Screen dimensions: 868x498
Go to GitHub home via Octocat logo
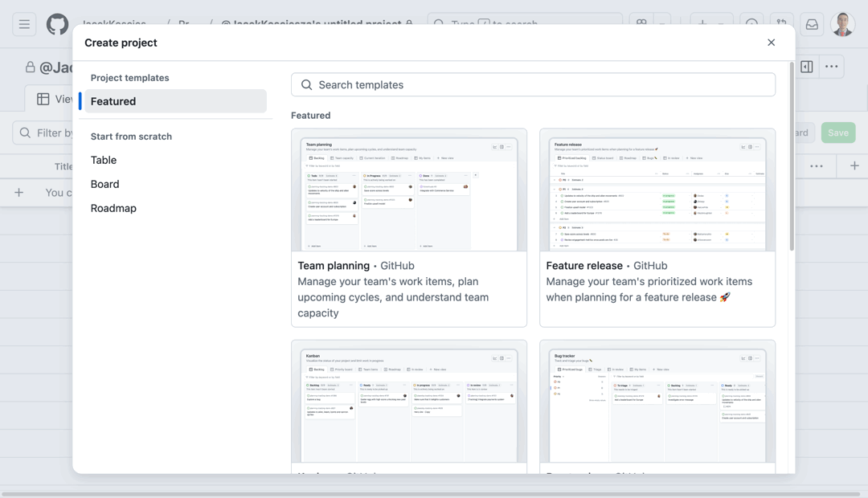click(x=58, y=24)
